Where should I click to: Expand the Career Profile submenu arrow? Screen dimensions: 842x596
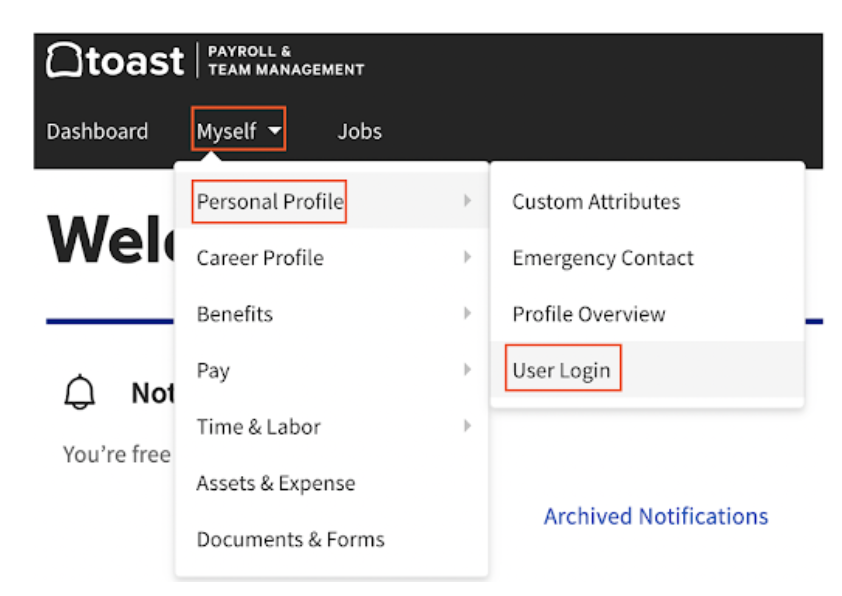click(469, 258)
